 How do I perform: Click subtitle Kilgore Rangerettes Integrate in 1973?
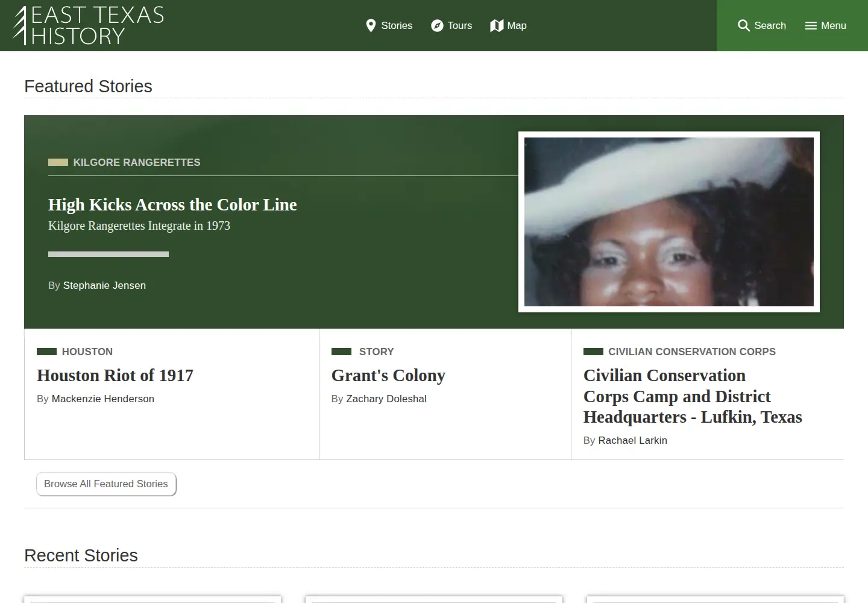pyautogui.click(x=139, y=226)
